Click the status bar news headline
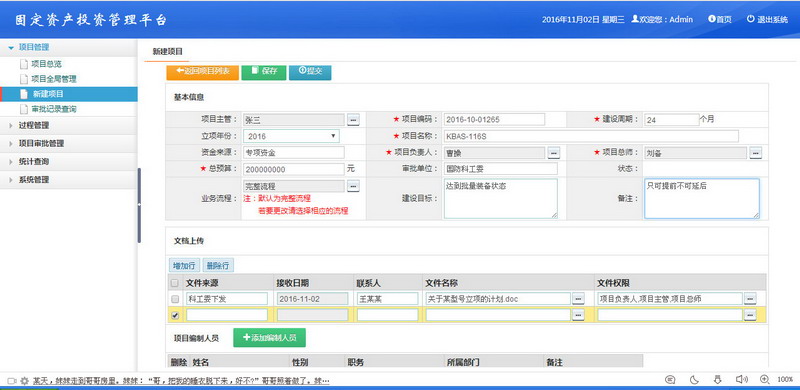The width and height of the screenshot is (800, 390). tap(181, 381)
